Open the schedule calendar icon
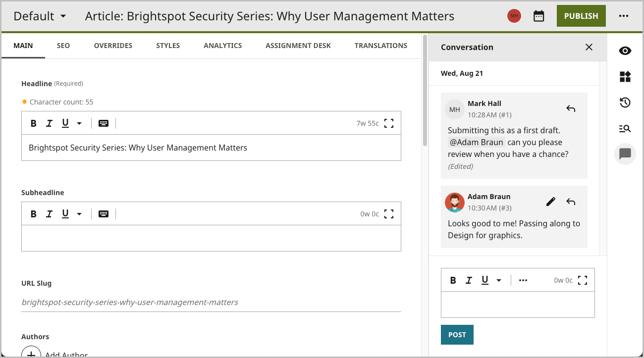The width and height of the screenshot is (644, 358). 538,16
